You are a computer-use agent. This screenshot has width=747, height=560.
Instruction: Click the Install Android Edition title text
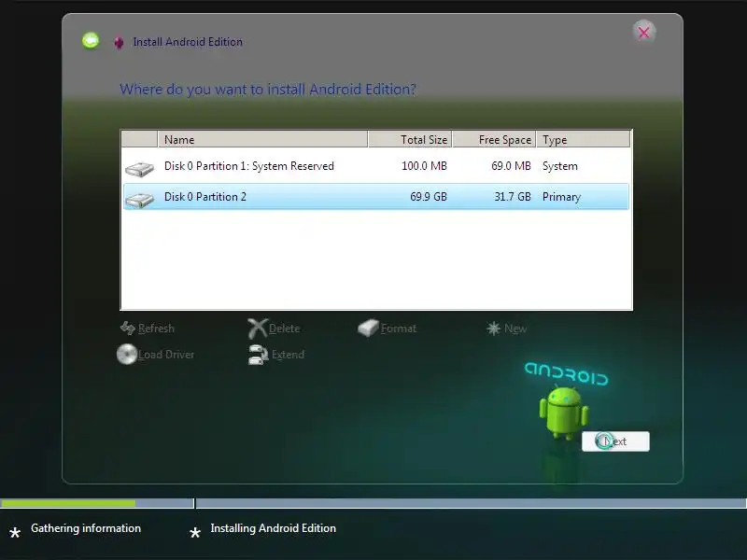[x=188, y=42]
